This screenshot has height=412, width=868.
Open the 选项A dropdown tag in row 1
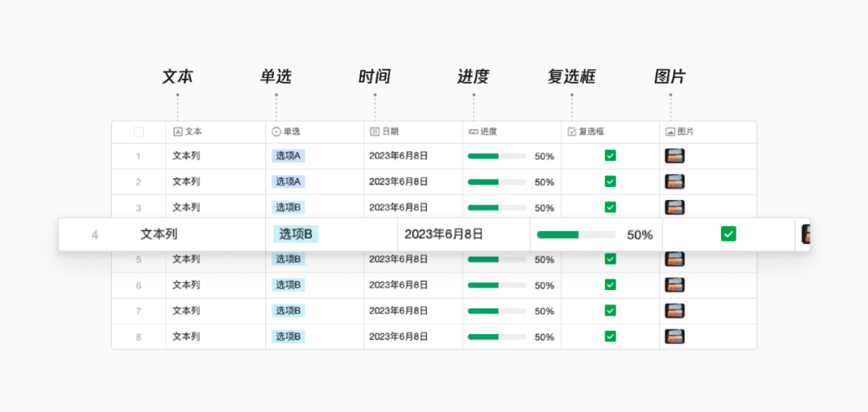point(288,156)
